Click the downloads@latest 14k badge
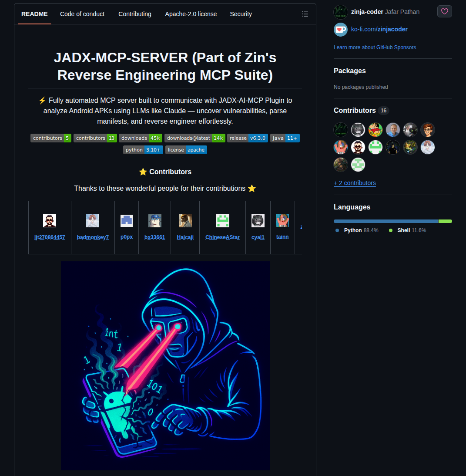Image resolution: width=466 pixels, height=476 pixels. 195,138
